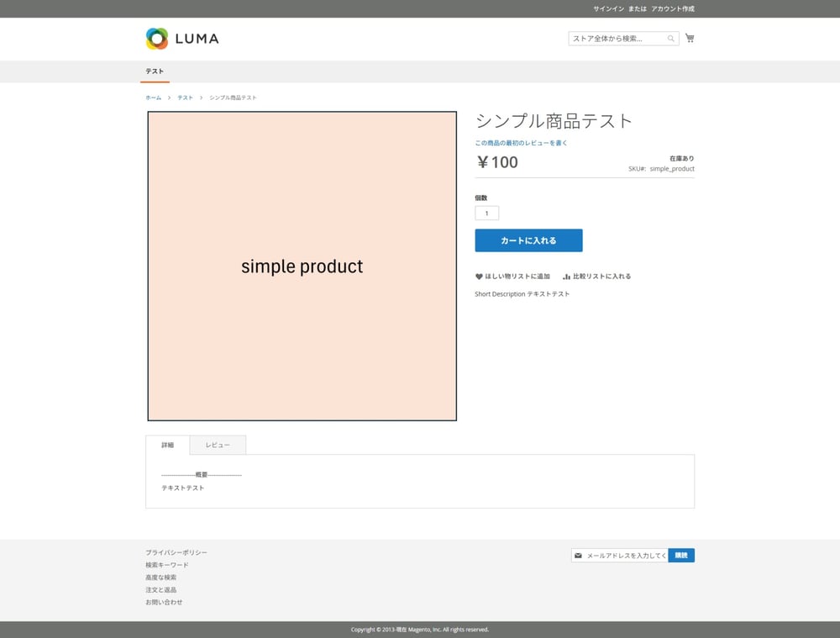
Task: Click the heart icon for wishlist
Action: pyautogui.click(x=479, y=277)
